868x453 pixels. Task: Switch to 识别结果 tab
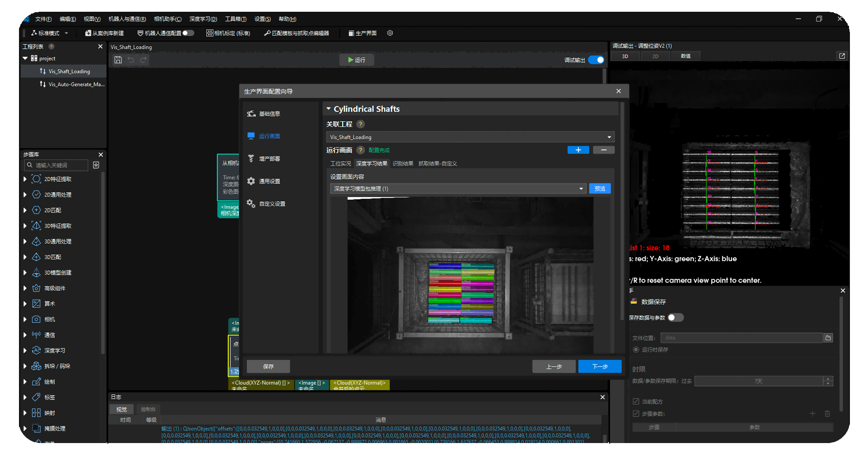click(x=403, y=164)
